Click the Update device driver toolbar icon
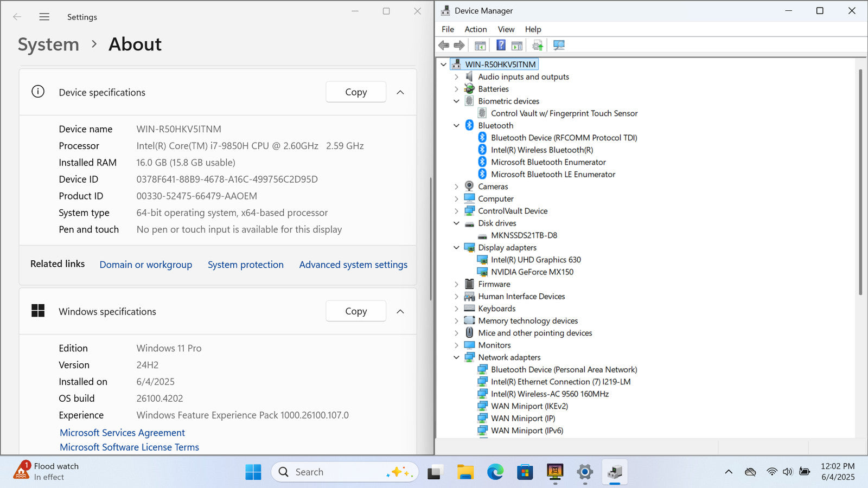Image resolution: width=868 pixels, height=488 pixels. [538, 45]
